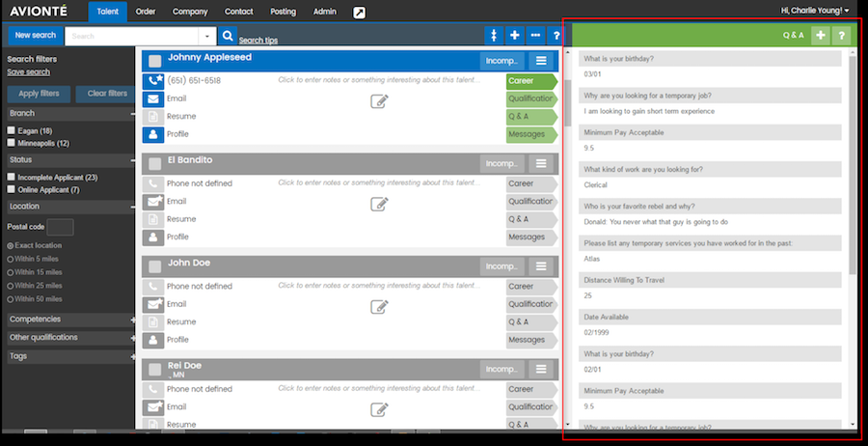Image resolution: width=868 pixels, height=446 pixels.
Task: Open the hamburger menu for Johnny Appleseed
Action: tap(541, 61)
